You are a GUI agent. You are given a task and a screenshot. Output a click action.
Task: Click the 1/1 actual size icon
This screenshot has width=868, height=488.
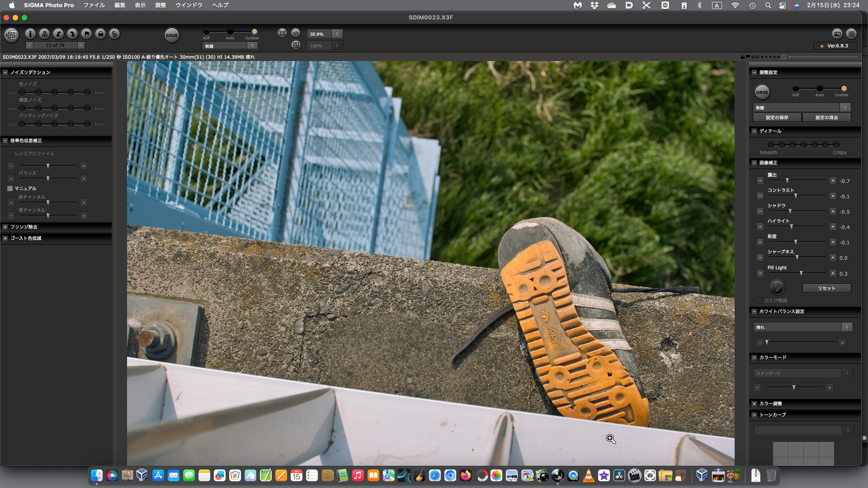click(296, 33)
